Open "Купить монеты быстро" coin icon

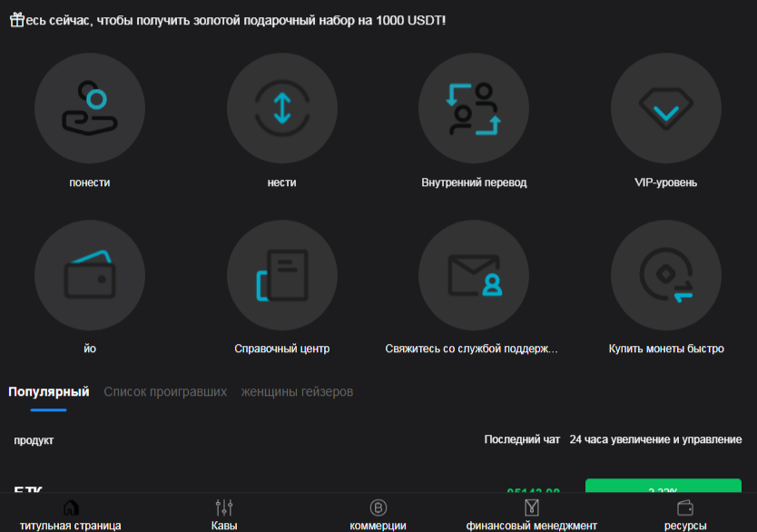(666, 274)
